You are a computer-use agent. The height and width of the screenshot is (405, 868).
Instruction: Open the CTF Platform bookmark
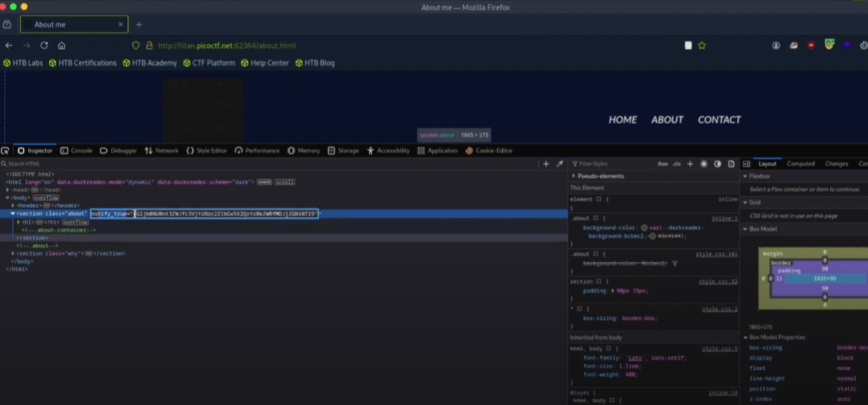(209, 63)
